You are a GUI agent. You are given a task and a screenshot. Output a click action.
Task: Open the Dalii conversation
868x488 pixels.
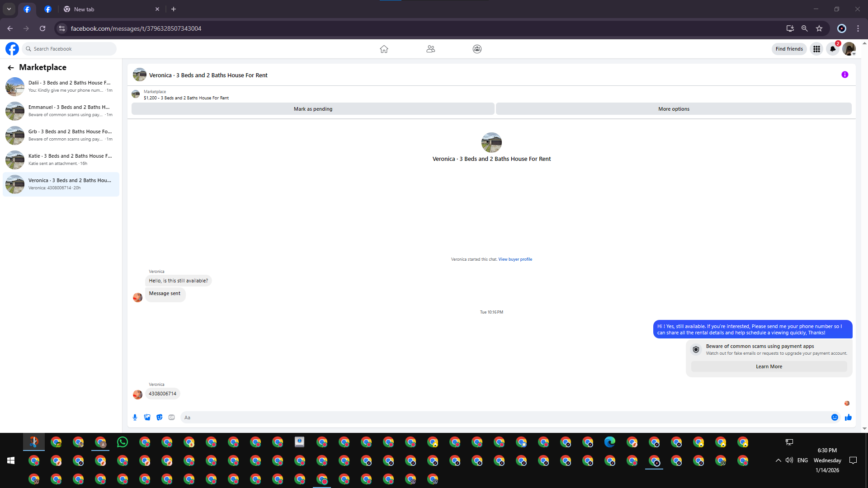61,86
